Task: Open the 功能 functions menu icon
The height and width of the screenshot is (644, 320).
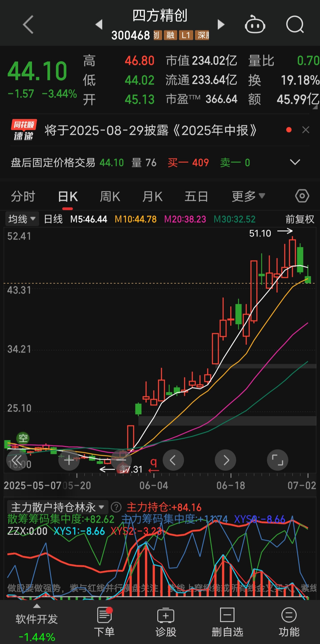Action: [x=289, y=622]
